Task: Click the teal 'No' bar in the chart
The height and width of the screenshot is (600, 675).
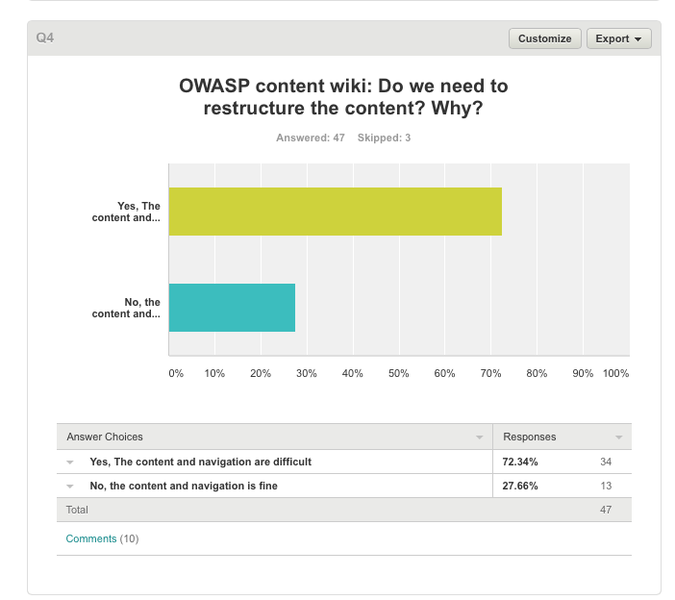Action: point(232,308)
